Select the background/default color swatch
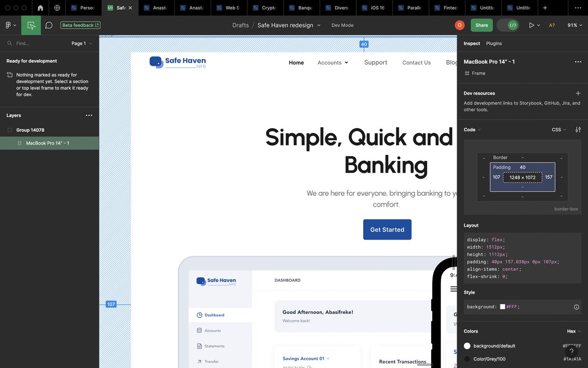Screen dimensions: 588x368 (467, 346)
